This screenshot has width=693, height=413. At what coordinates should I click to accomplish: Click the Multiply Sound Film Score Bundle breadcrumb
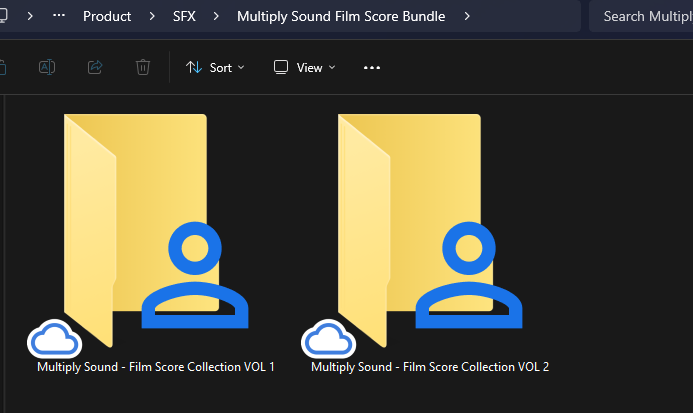(x=341, y=16)
